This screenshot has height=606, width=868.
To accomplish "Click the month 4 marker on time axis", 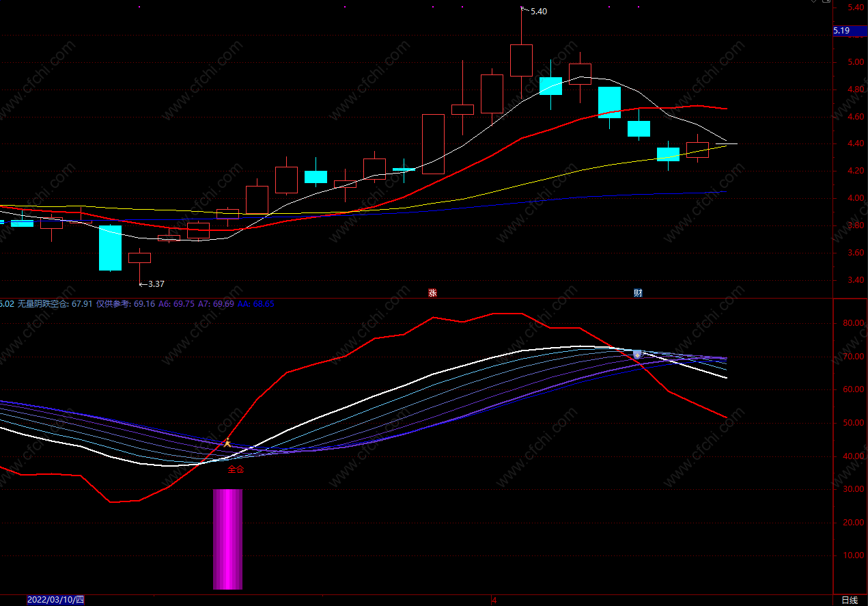I will tap(494, 601).
